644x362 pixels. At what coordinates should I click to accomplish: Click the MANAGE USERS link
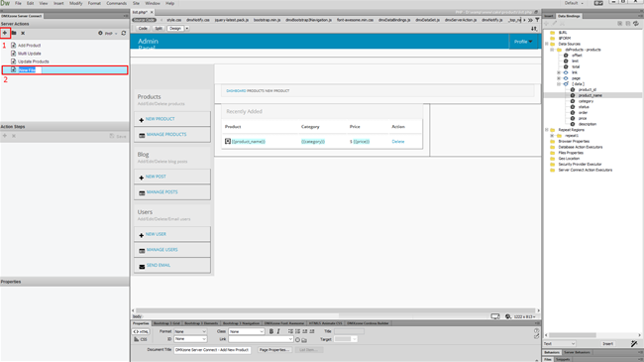pos(162,250)
